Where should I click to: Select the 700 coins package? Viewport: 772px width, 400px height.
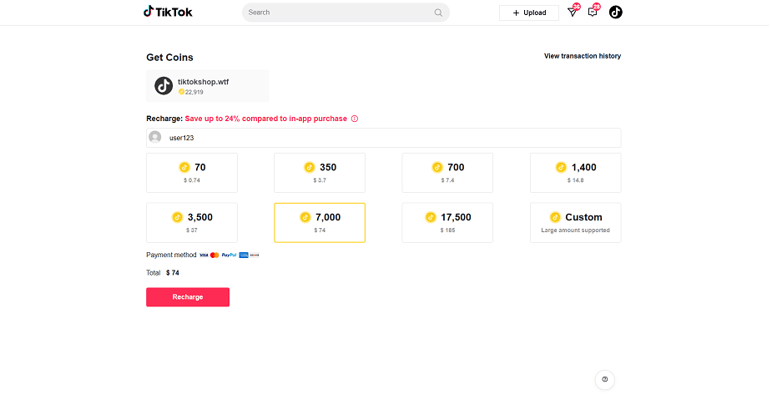pyautogui.click(x=447, y=173)
